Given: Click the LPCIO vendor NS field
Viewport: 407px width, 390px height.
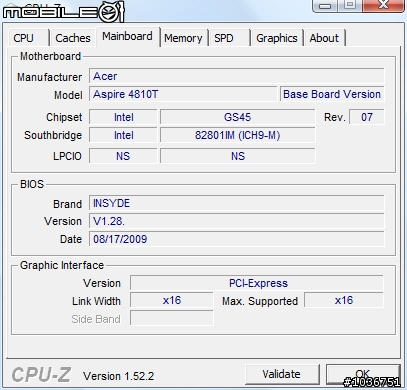Looking at the screenshot, I should (123, 156).
